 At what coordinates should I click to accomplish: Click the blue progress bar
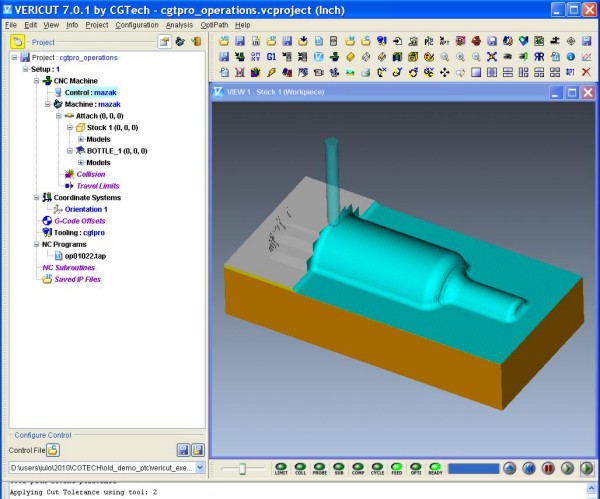pos(473,468)
